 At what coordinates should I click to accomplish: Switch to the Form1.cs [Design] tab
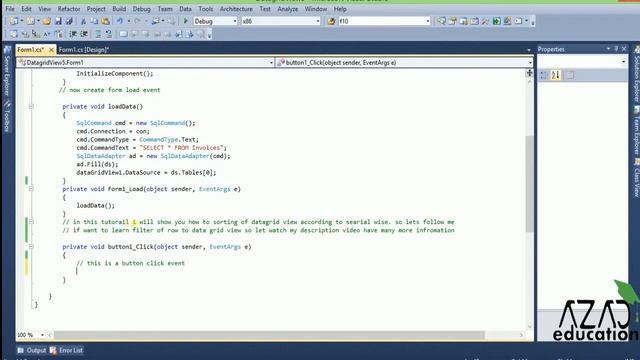84,50
